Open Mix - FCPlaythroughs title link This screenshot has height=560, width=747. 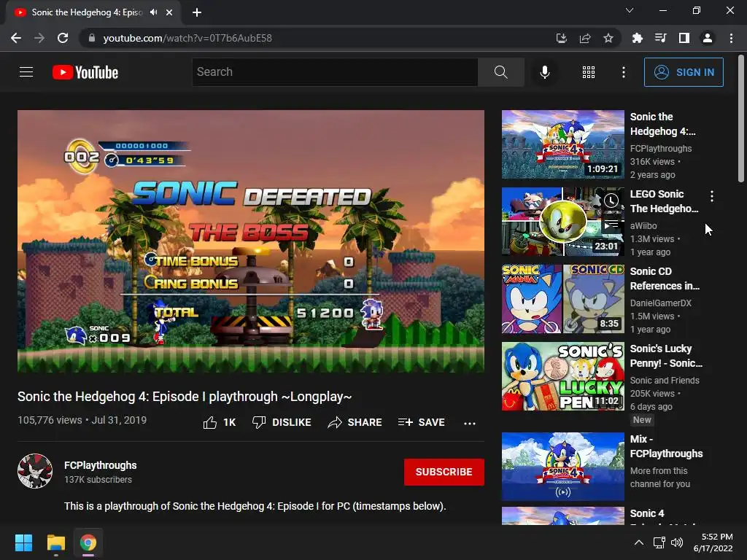tap(666, 446)
